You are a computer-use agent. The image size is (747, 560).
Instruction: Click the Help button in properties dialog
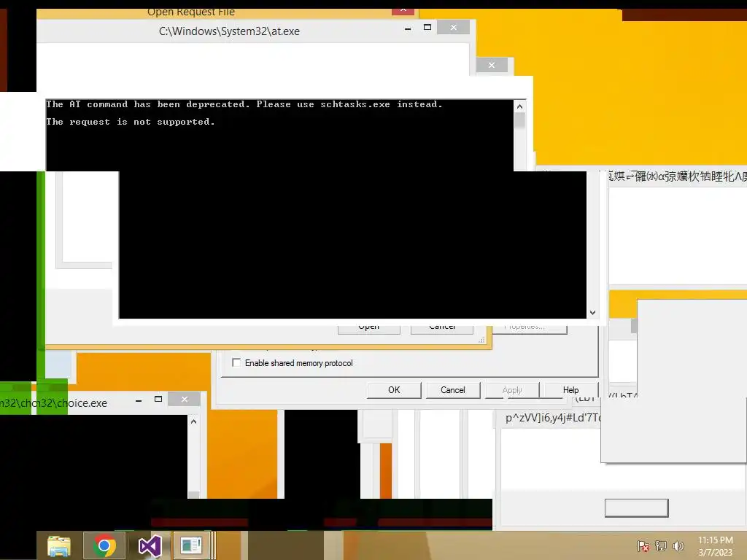[570, 390]
